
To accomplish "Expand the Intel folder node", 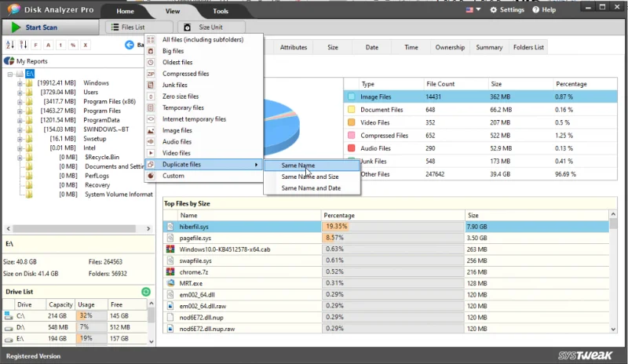I will 19,148.
